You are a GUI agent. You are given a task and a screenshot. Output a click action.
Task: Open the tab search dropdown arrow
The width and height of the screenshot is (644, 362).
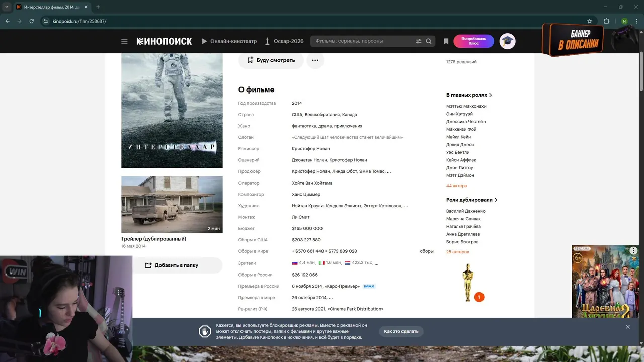(x=7, y=7)
